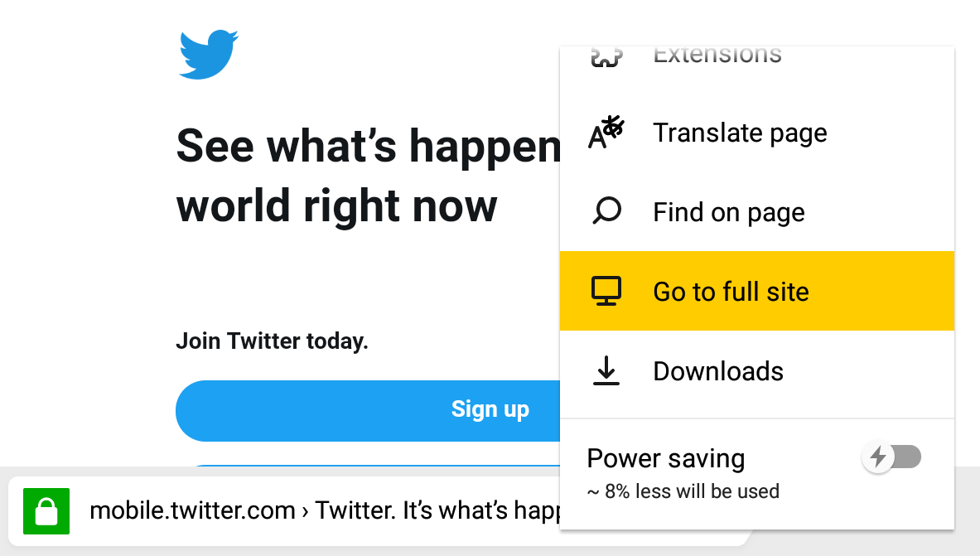Open the Downloads menu entry
This screenshot has width=980, height=556.
pyautogui.click(x=718, y=371)
